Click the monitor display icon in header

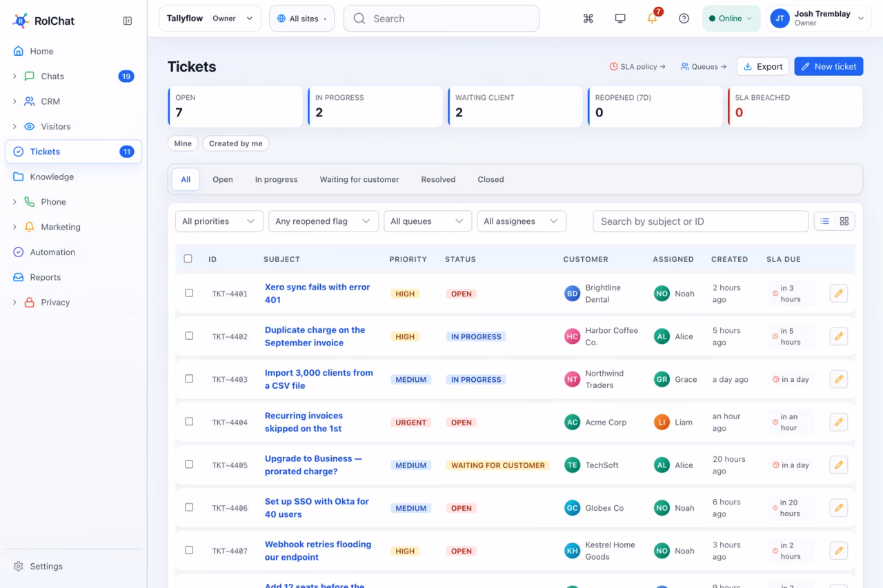(620, 19)
